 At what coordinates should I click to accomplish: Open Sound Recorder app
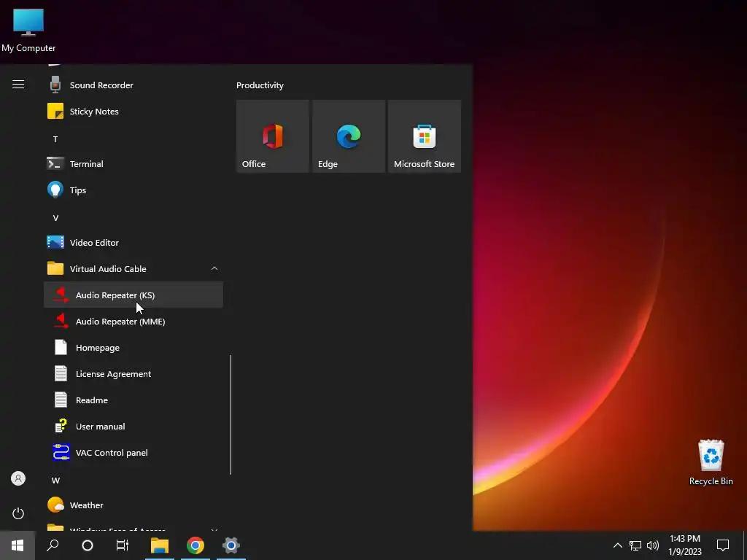click(133, 85)
